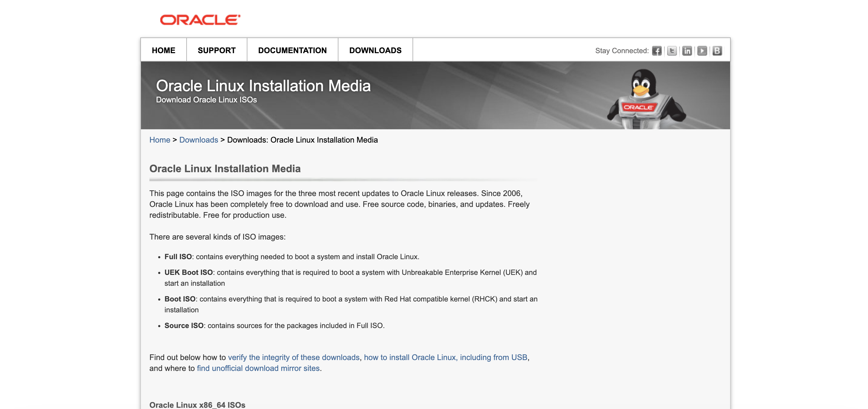Open the Blog 'B' icon

click(x=717, y=51)
